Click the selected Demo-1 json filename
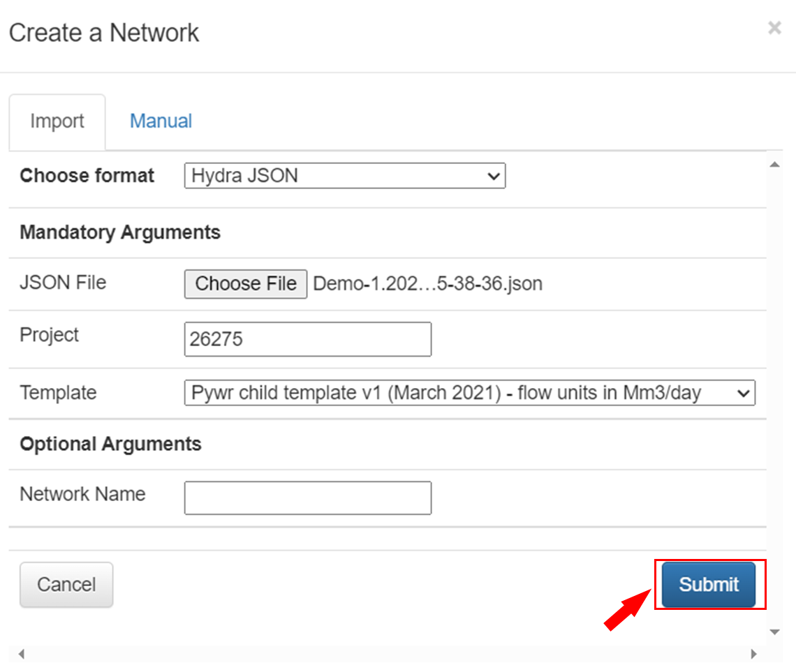The image size is (796, 672). click(427, 284)
